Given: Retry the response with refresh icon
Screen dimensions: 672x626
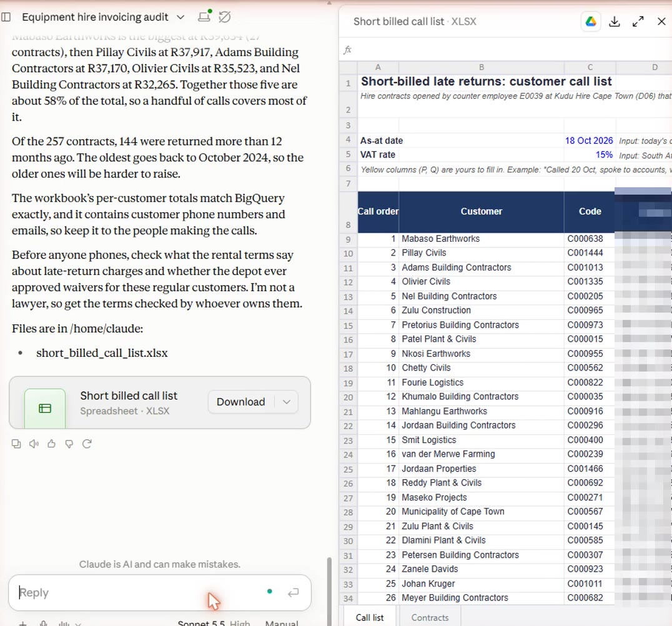Looking at the screenshot, I should click(x=87, y=444).
